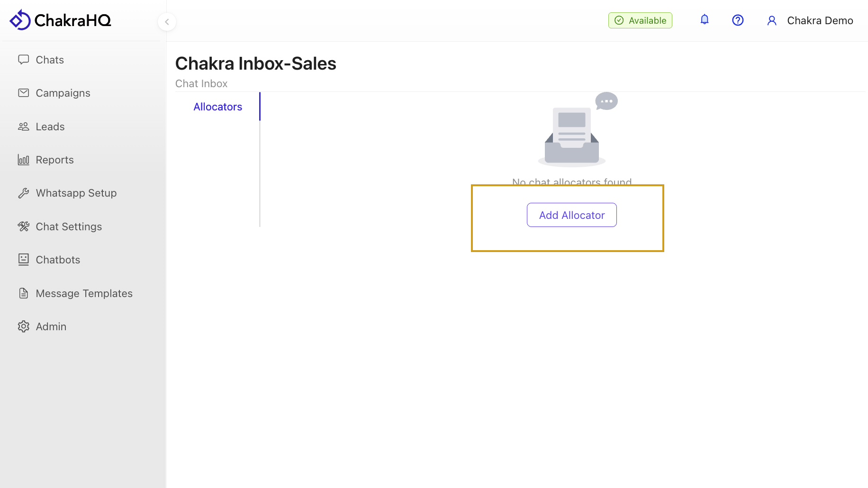Click the ChakraHQ logo icon

click(20, 20)
